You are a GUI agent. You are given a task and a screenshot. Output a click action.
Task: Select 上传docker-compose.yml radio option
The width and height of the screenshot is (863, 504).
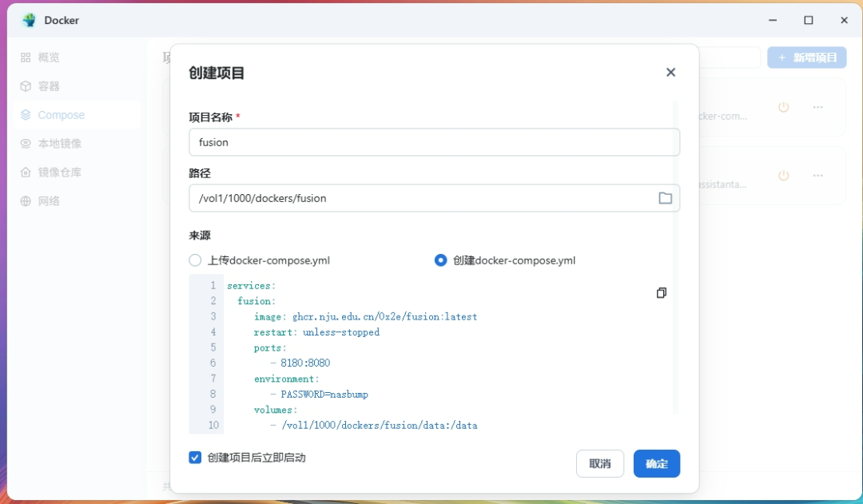(x=195, y=260)
